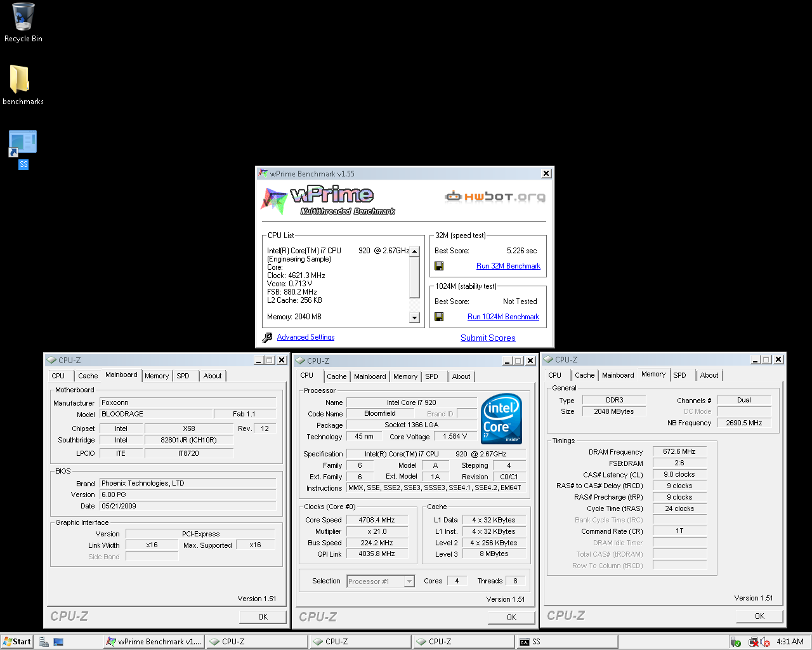Click the security shield tray icon
This screenshot has height=650, width=812.
click(736, 642)
